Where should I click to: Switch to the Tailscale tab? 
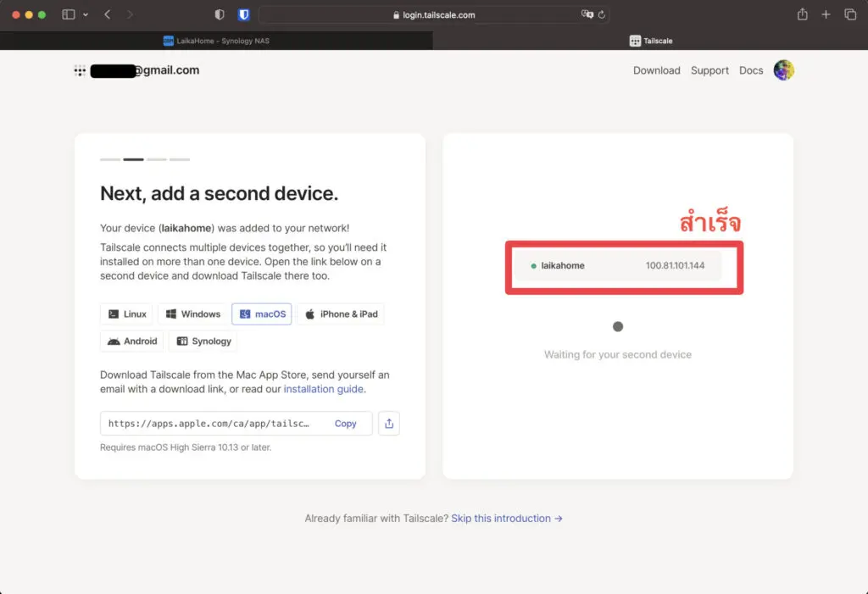pyautogui.click(x=650, y=41)
